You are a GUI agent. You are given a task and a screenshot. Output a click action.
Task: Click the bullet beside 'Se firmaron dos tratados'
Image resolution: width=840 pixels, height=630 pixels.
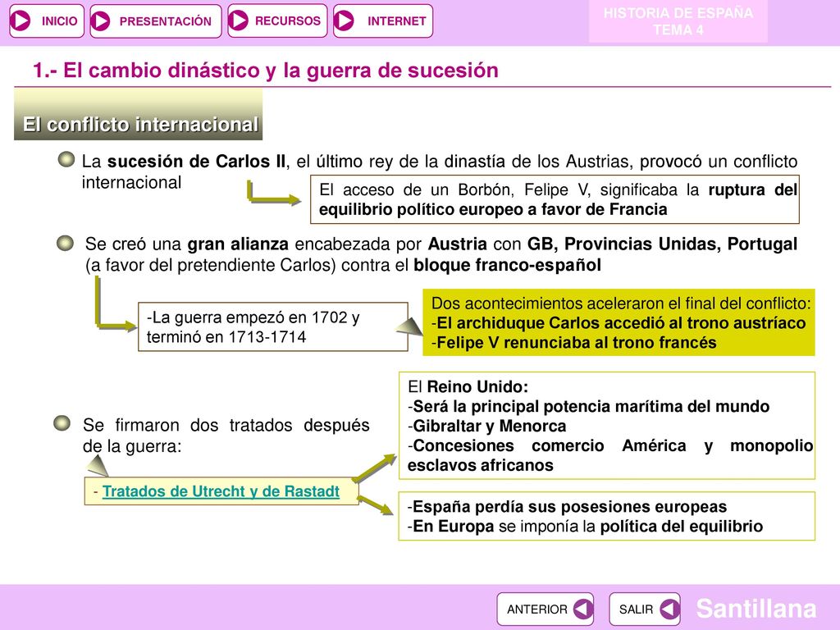pos(62,423)
